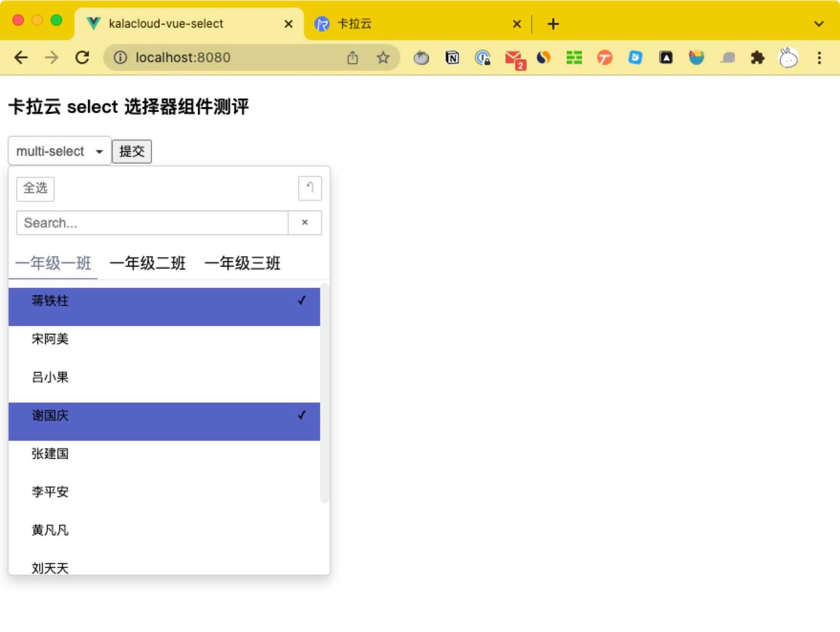The height and width of the screenshot is (632, 840).
Task: Reload the localhost page
Action: pos(82,57)
